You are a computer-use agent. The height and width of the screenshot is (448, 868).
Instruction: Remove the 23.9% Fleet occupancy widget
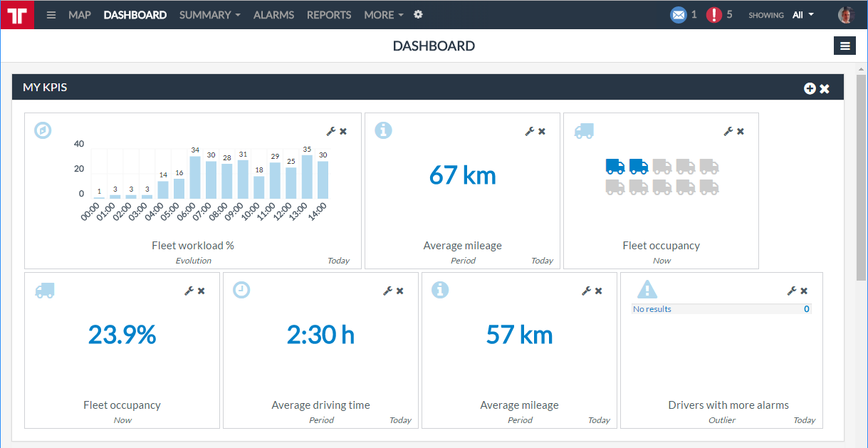[x=202, y=291]
